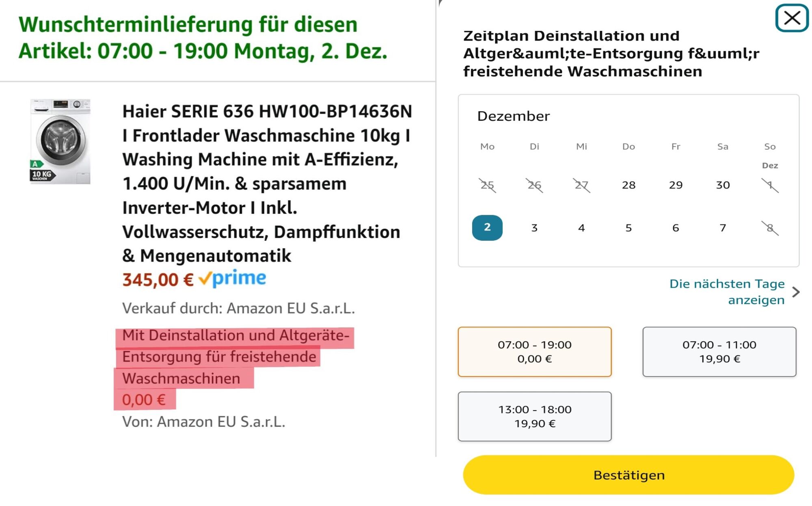Pick Friday the 29th in the calendar

(x=676, y=185)
